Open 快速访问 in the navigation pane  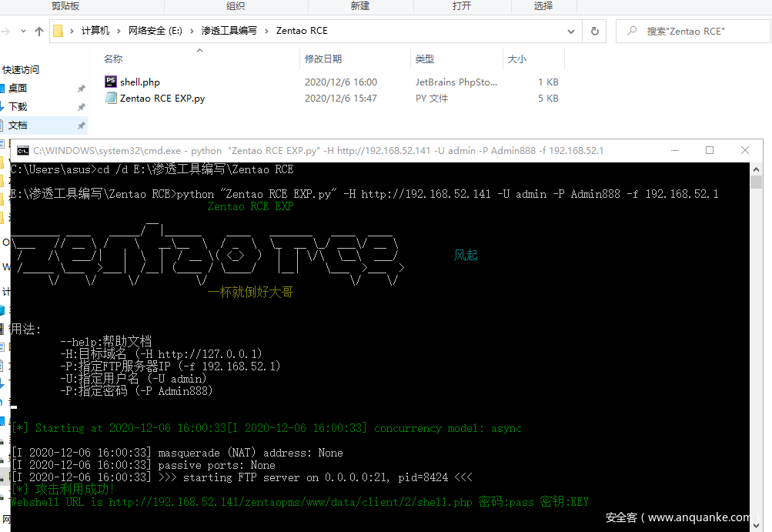click(x=21, y=70)
